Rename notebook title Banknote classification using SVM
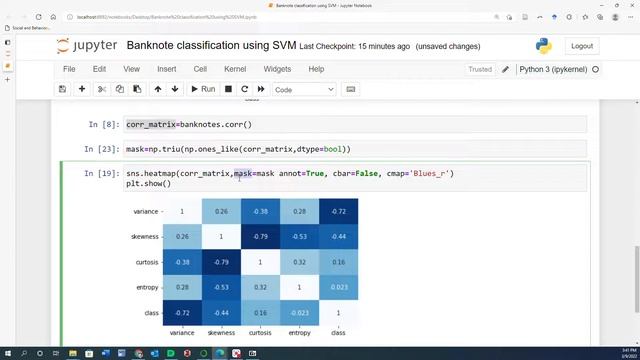Screen dimensions: 640x360 tap(211, 45)
